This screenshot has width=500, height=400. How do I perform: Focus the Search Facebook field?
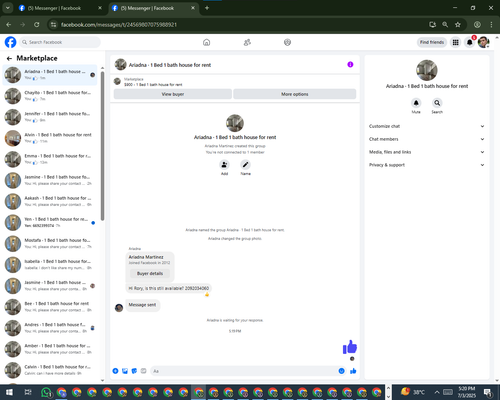click(x=60, y=42)
